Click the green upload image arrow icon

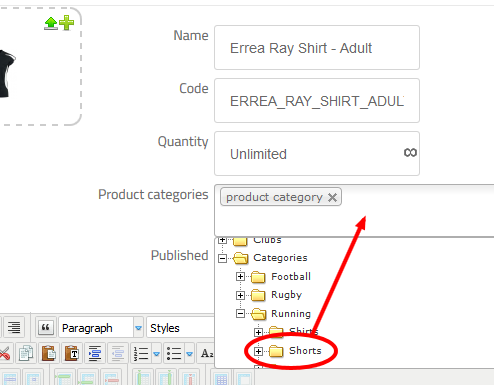pos(51,23)
